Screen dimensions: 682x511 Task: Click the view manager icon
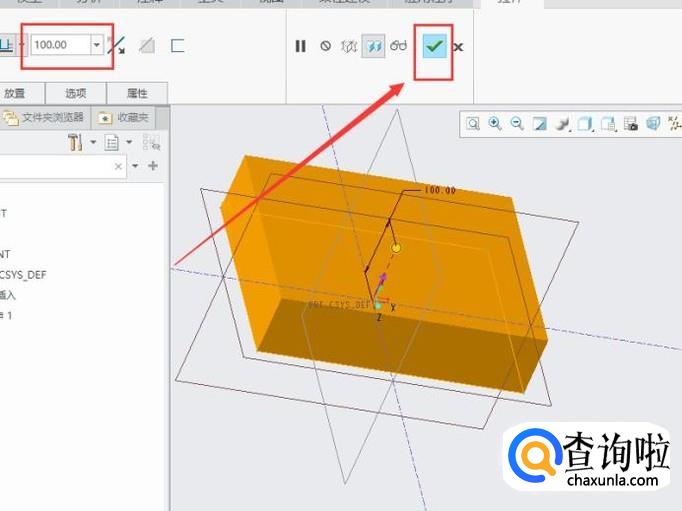pyautogui.click(x=631, y=124)
